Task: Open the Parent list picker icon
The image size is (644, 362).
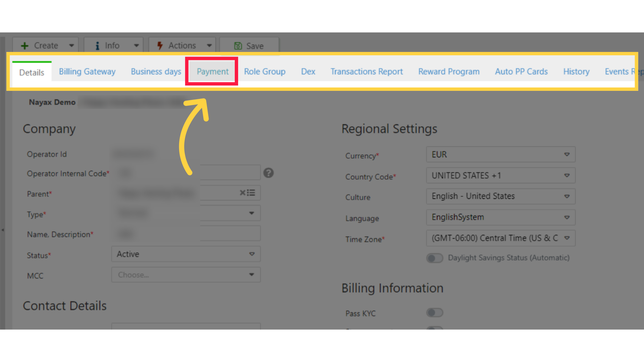Action: 251,193
